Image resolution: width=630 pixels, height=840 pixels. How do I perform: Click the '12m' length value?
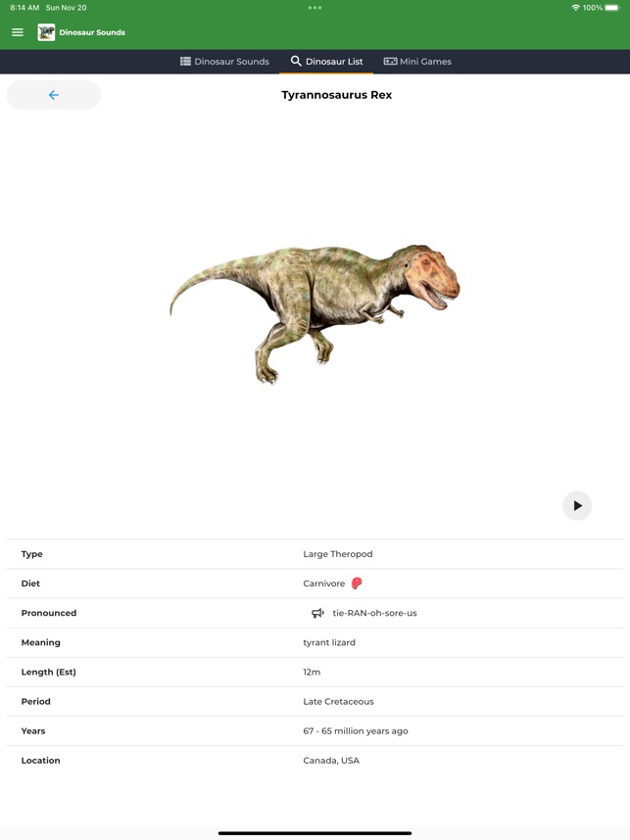point(312,672)
